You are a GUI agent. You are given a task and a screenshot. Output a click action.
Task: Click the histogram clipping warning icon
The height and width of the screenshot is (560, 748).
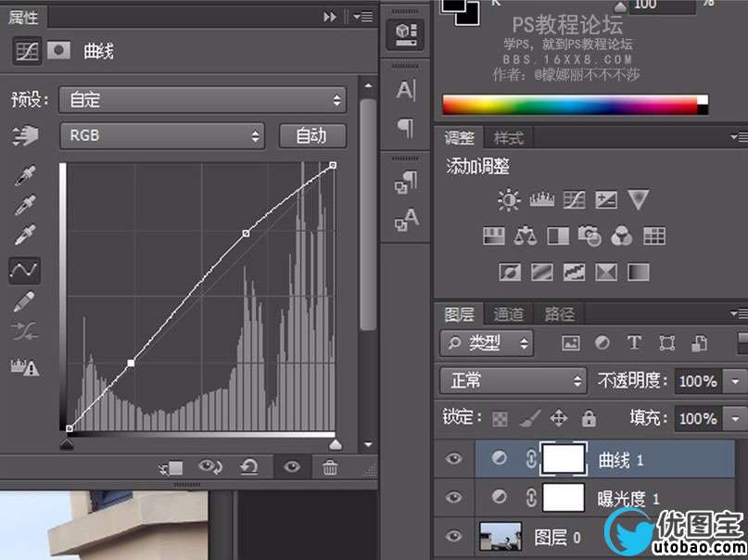(25, 367)
